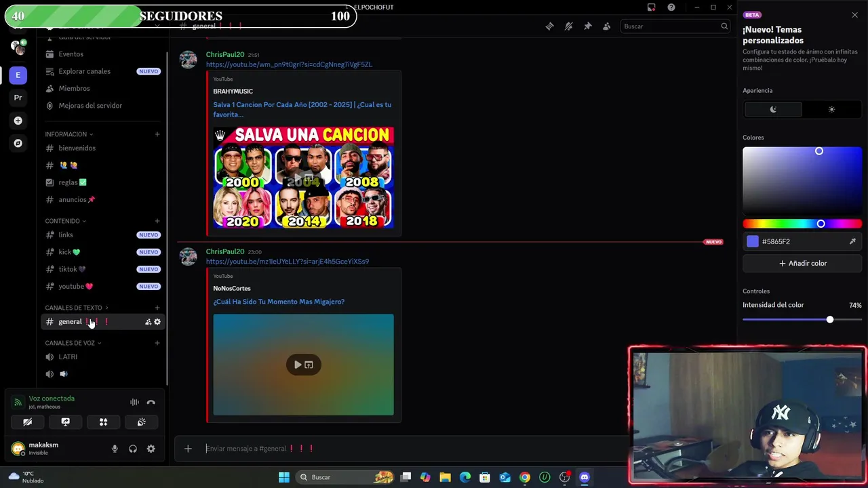
Task: Show the member list icon
Action: click(x=607, y=26)
